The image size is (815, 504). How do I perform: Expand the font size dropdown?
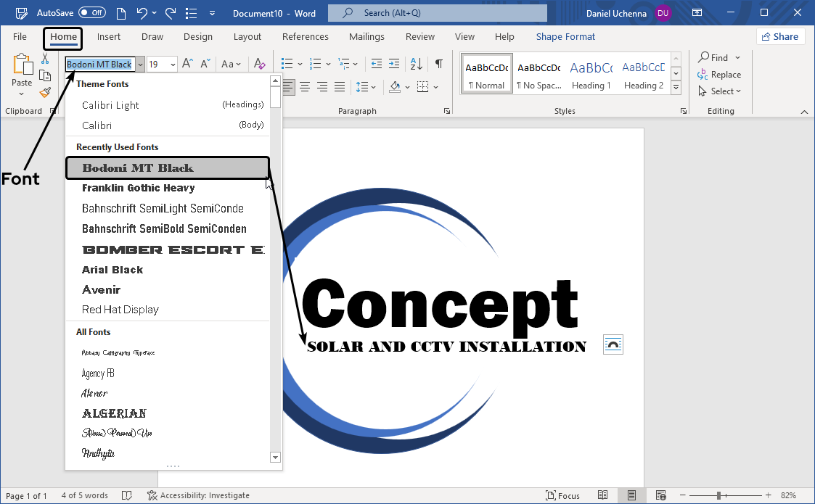(173, 65)
